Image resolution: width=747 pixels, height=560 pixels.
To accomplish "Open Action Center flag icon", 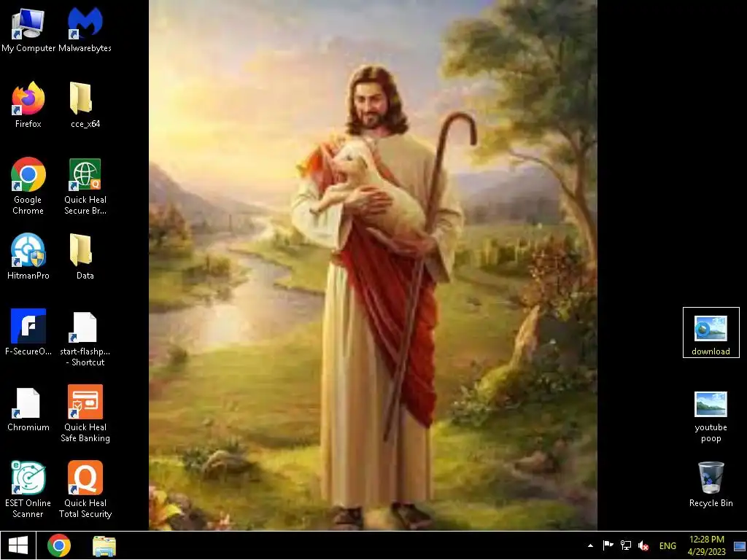I will point(608,545).
